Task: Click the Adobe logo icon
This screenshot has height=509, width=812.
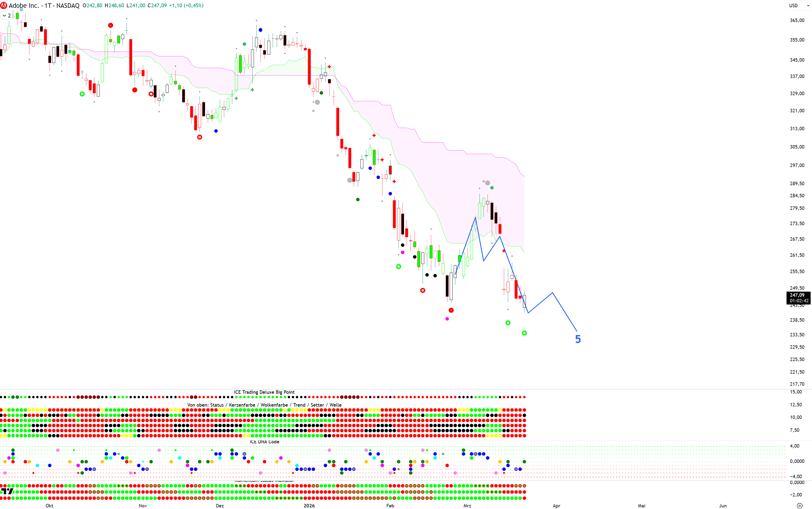Action: 4,5
